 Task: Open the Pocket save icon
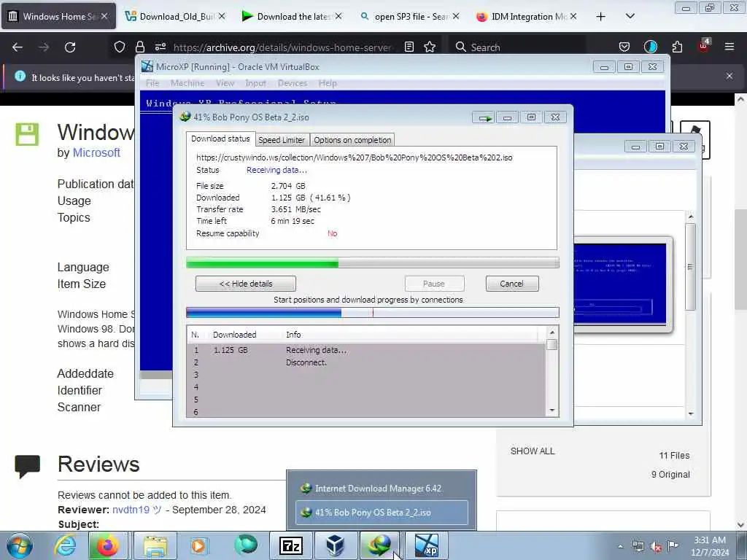[624, 47]
